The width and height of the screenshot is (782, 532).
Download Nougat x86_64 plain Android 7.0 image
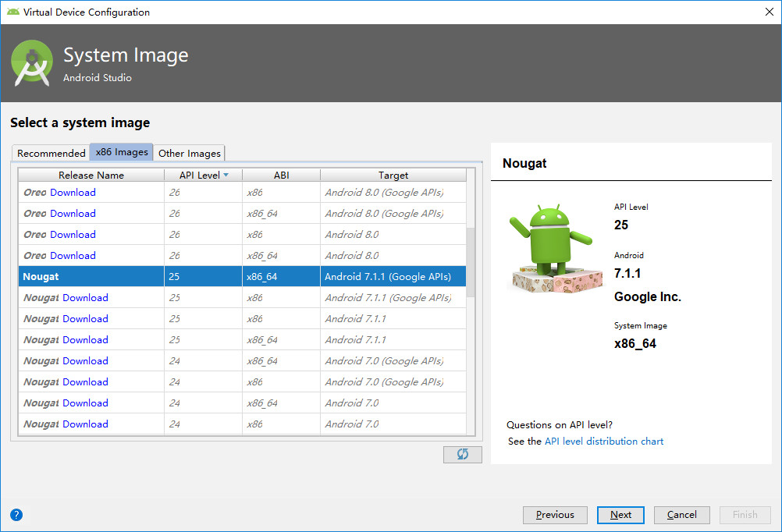click(x=85, y=403)
